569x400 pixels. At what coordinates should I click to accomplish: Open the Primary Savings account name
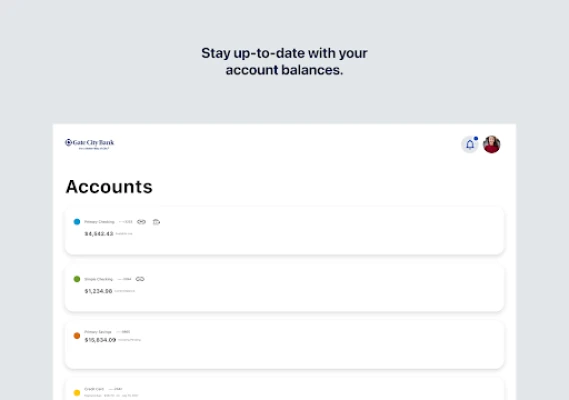point(98,332)
